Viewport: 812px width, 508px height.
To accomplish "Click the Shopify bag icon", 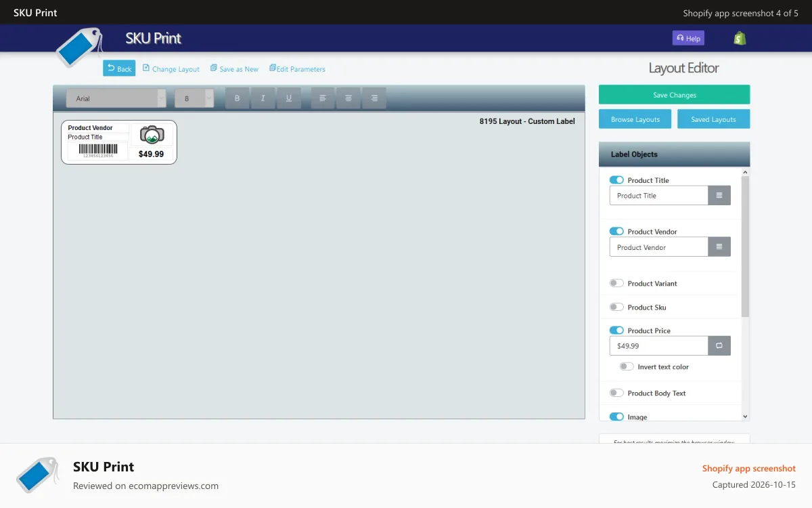I will point(740,38).
